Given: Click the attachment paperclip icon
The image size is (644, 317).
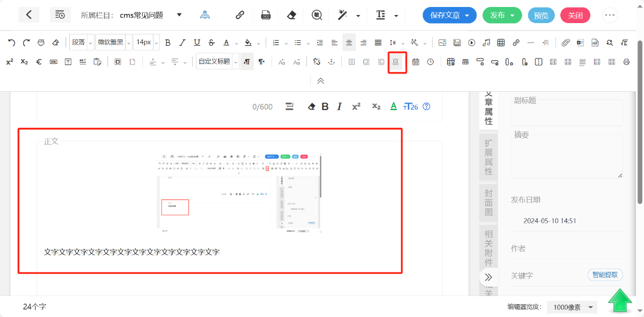Looking at the screenshot, I should pos(566,42).
